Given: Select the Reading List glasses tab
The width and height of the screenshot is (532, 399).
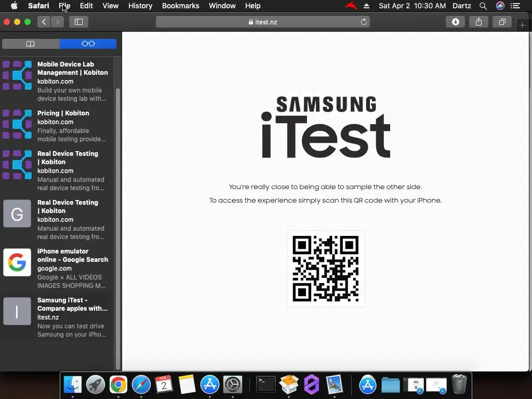Looking at the screenshot, I should [x=88, y=44].
